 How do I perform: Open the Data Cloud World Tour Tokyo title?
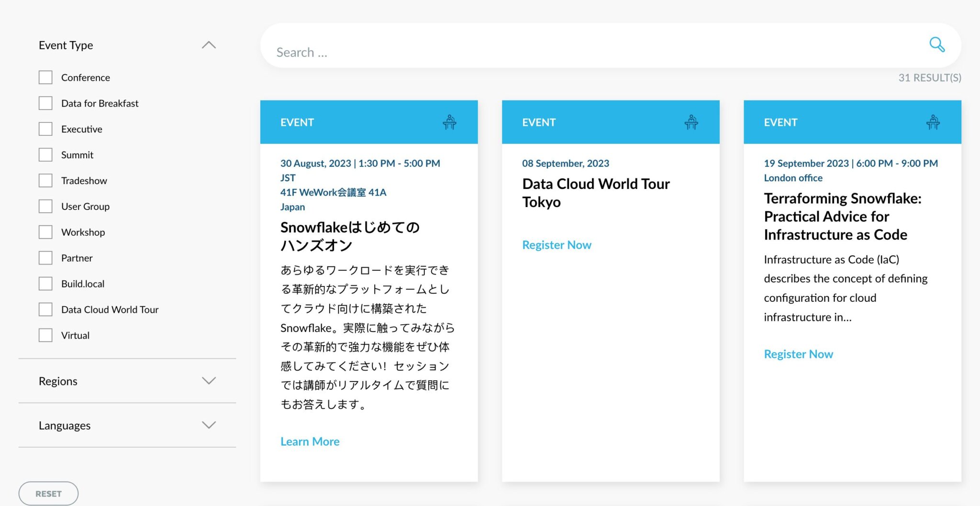[x=596, y=193]
